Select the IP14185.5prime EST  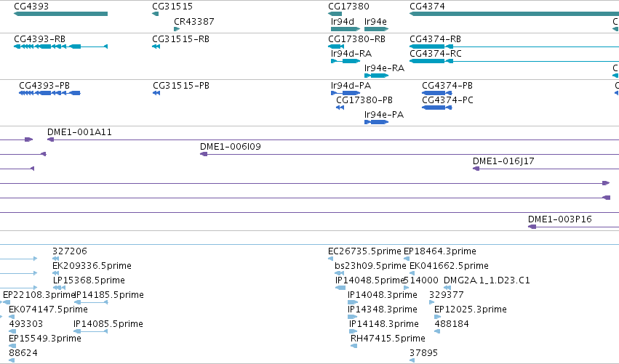pos(91,302)
